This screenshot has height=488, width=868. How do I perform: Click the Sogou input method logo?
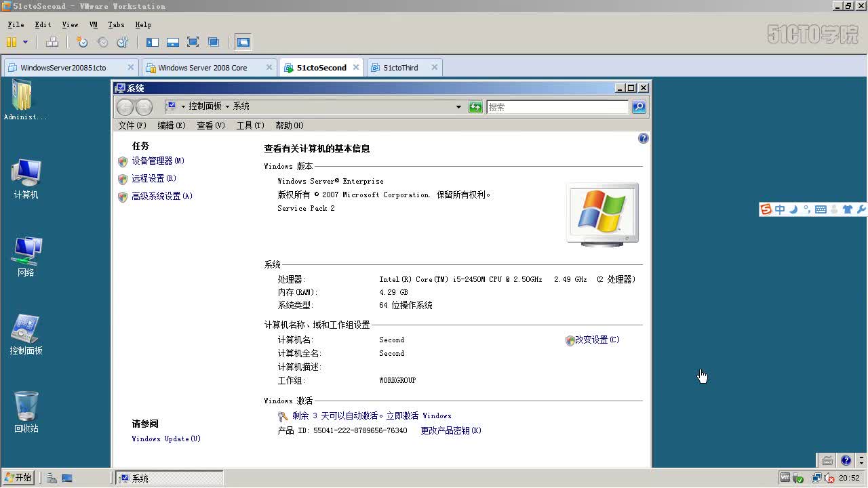coord(766,209)
